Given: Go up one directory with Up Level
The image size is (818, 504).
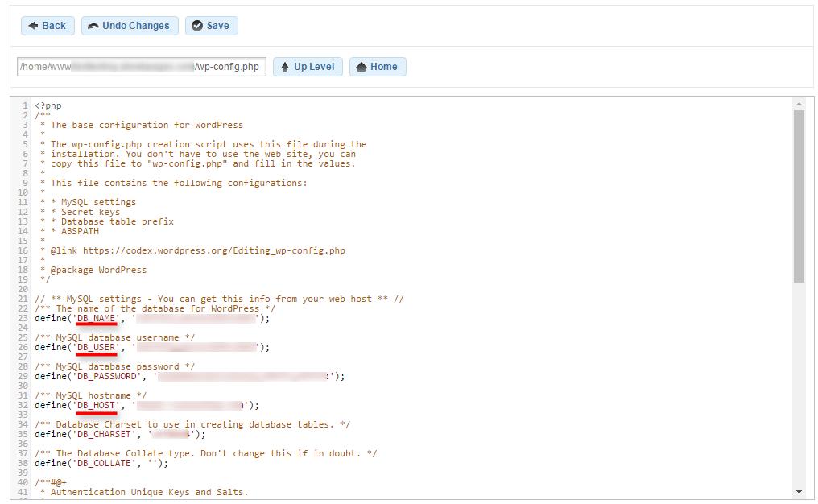Looking at the screenshot, I should (308, 67).
